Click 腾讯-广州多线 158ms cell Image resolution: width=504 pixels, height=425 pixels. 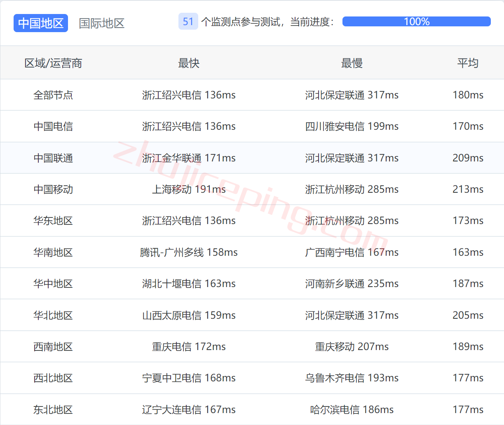[x=189, y=252]
